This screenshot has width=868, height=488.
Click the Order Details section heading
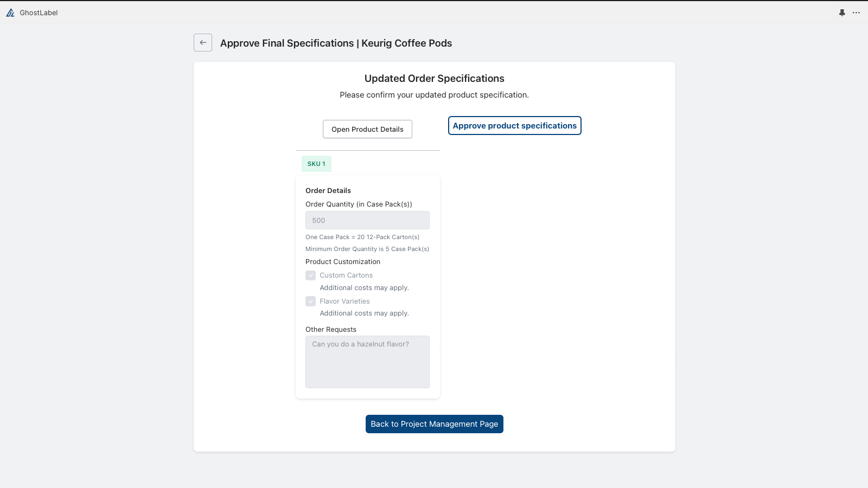pyautogui.click(x=328, y=190)
